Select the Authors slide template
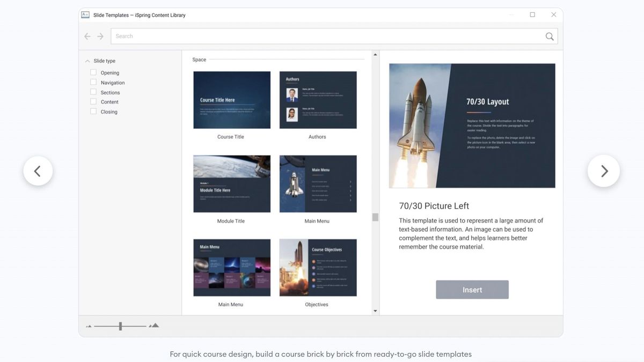This screenshot has width=644, height=362. click(x=317, y=99)
